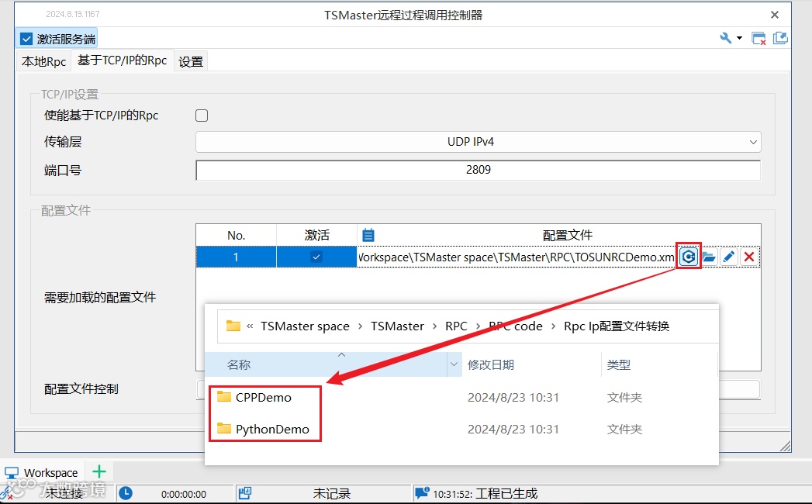Expand the chevron after TSMaster space breadcrumb

(x=360, y=326)
